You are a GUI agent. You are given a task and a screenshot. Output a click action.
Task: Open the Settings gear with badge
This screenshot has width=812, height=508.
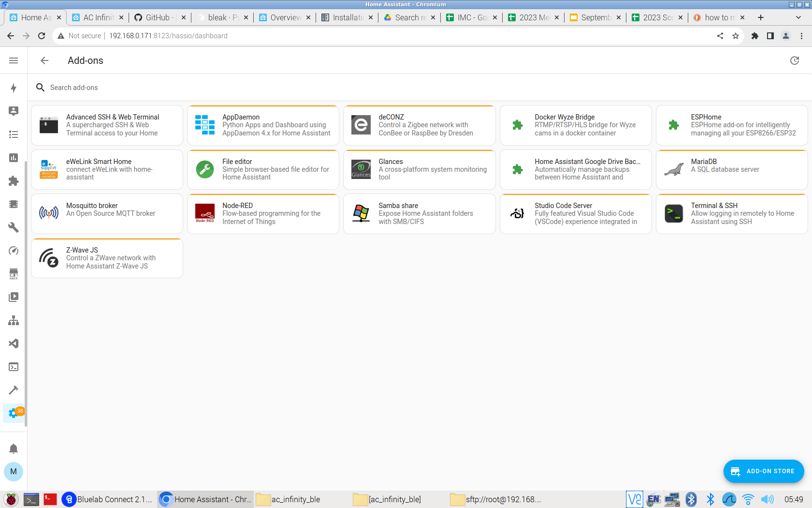(14, 413)
